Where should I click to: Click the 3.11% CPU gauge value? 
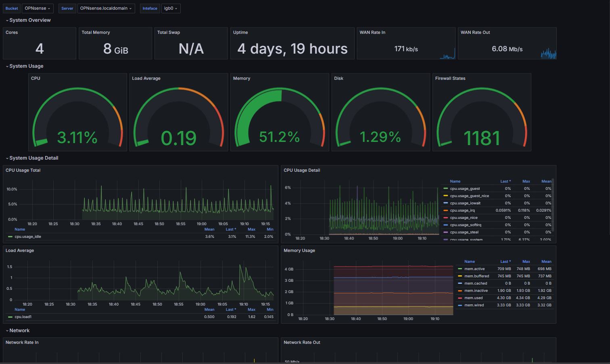coord(77,138)
